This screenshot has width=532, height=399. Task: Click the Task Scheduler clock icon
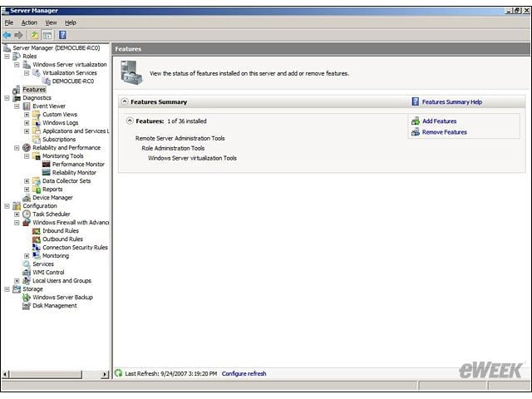point(27,214)
